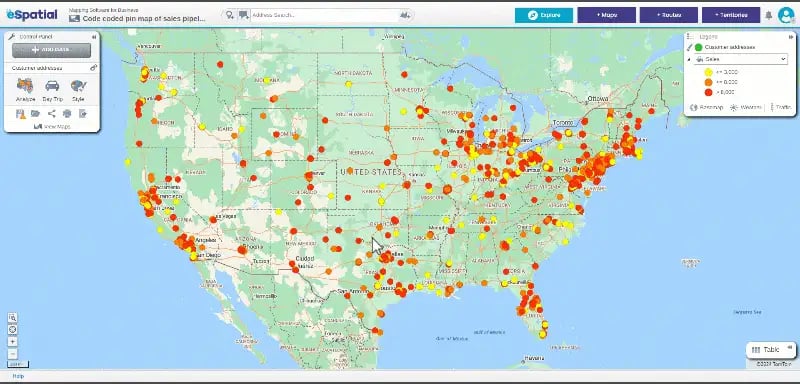The height and width of the screenshot is (384, 800).
Task: Collapse the Control Panel
Action: (94, 37)
